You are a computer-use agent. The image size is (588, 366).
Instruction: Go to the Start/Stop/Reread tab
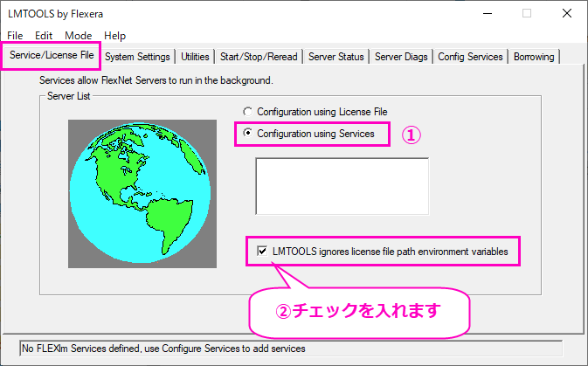pyautogui.click(x=259, y=57)
